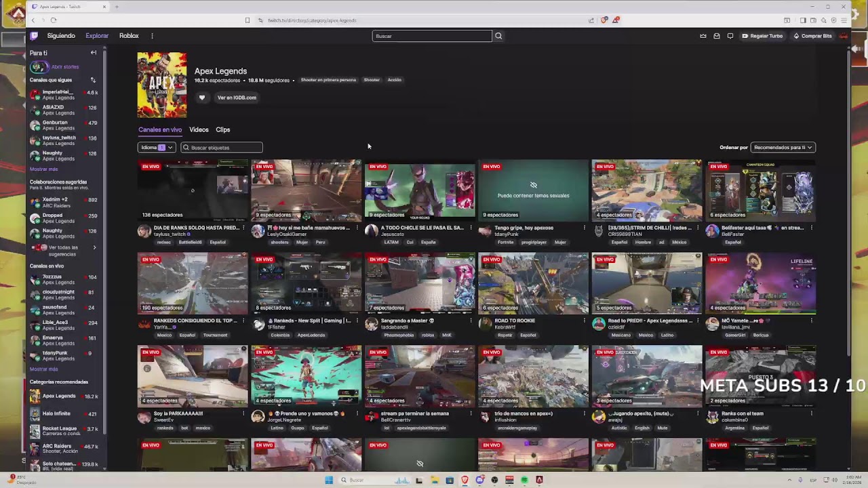This screenshot has height=488, width=868.
Task: Open ImperialHal__ channel in the sidebar
Action: point(64,95)
